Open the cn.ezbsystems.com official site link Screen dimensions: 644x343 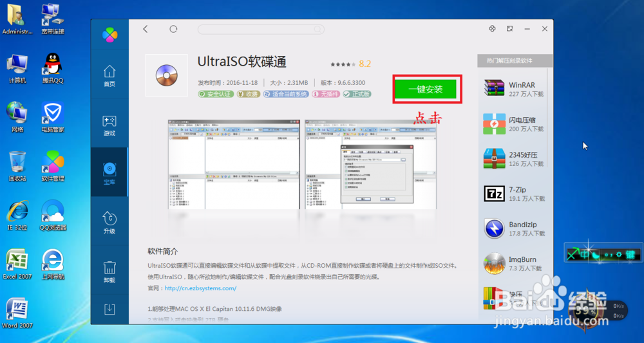[200, 288]
